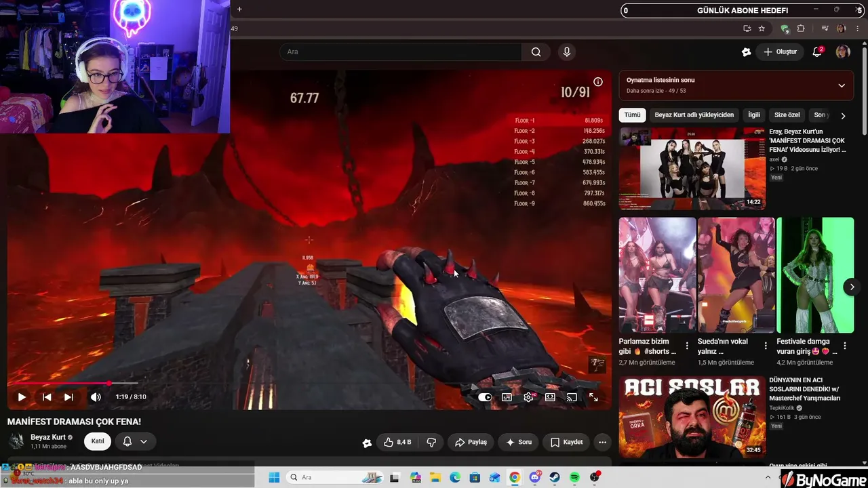This screenshot has width=868, height=488.
Task: Open the YouTube account avatar menu
Action: tap(843, 52)
